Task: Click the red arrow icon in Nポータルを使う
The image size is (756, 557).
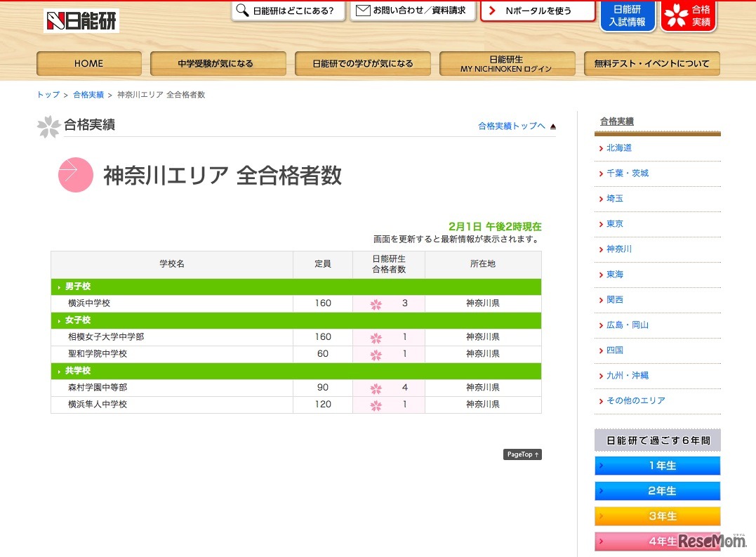Action: coord(491,11)
